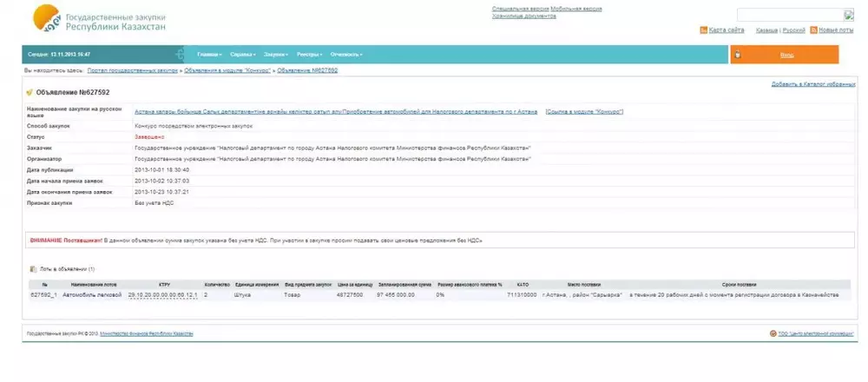The height and width of the screenshot is (382, 868).
Task: Expand the Главная dropdown menu
Action: [209, 55]
